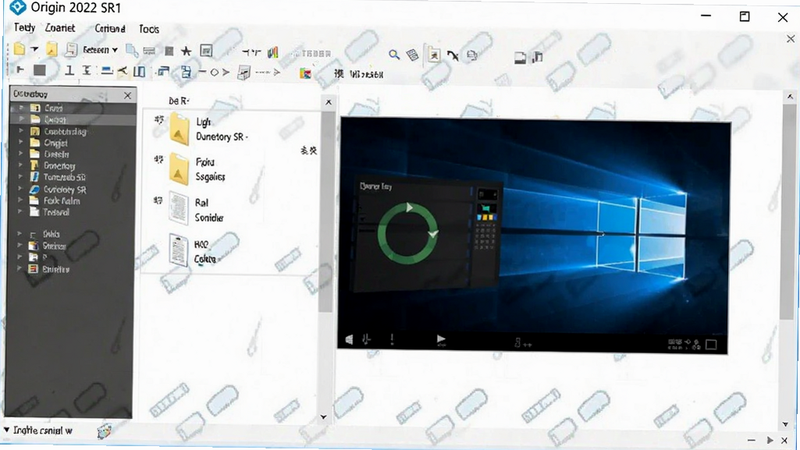Screen dimensions: 800x450
Task: Select the highlighted Qeaon folder row
Action: point(73,119)
